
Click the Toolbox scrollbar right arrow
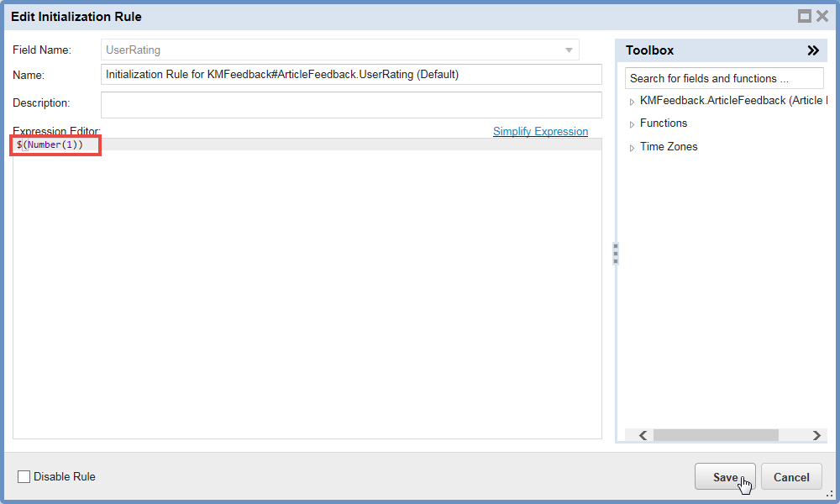click(816, 435)
